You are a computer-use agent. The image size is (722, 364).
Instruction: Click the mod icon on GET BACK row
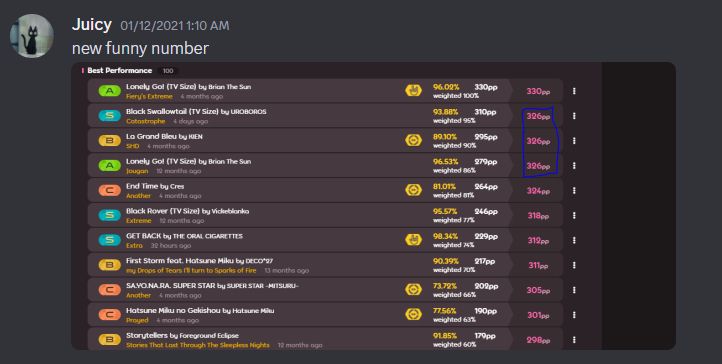click(413, 239)
